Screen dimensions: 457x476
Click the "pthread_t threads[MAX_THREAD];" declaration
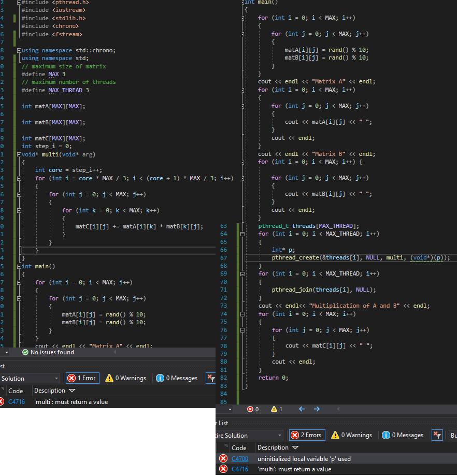(309, 226)
